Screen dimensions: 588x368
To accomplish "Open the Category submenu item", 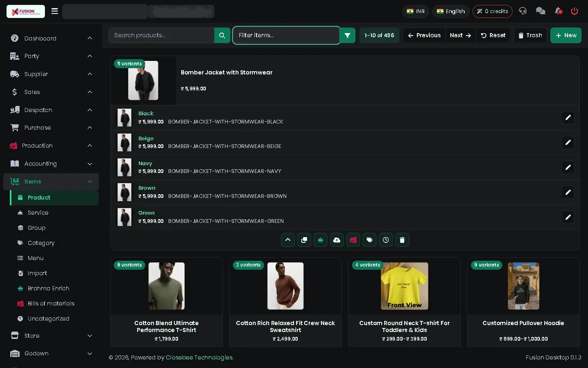I will point(54,243).
